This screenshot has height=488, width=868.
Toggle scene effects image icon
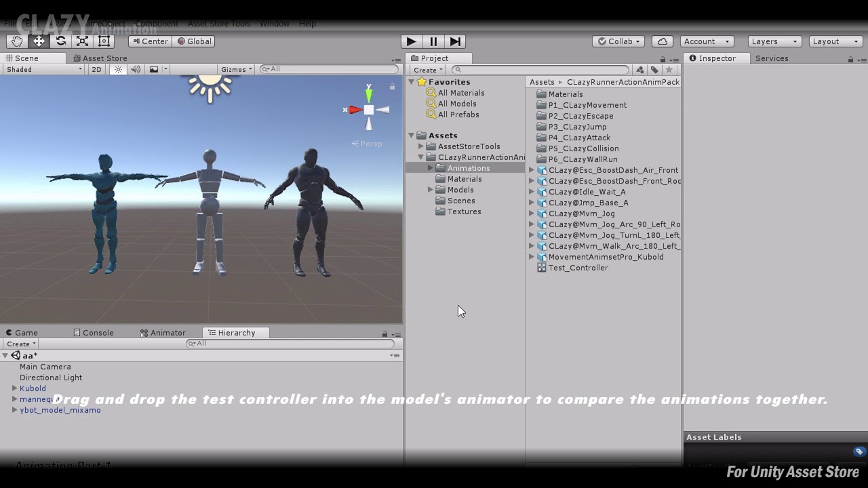(154, 69)
